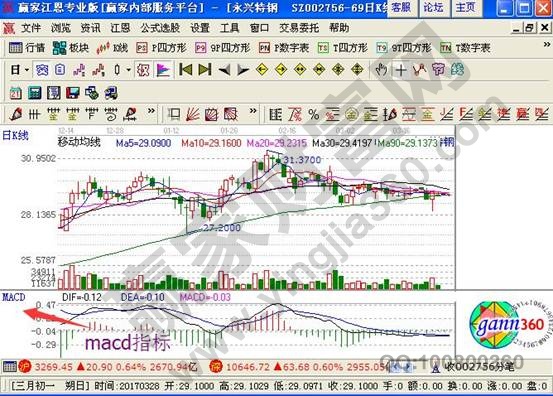Screen dimensions: 553x396
Task: Select the hand pan tool
Action: pos(381,70)
